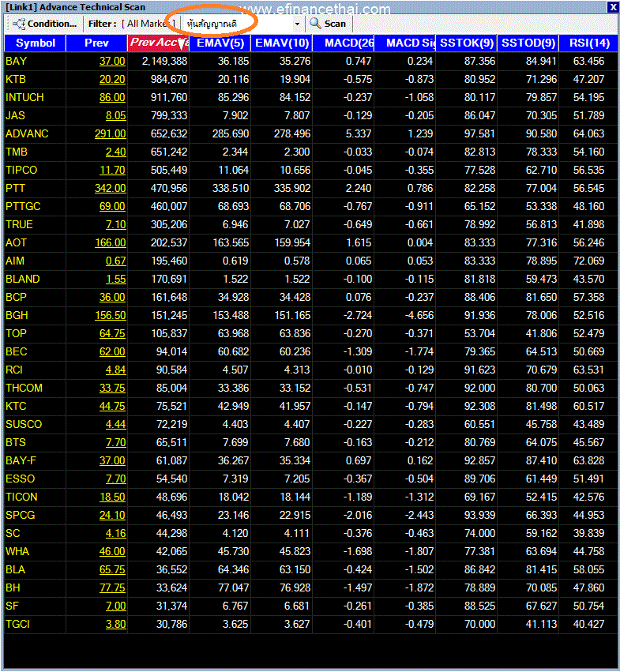Select the BLAND symbol
The width and height of the screenshot is (620, 672).
click(x=23, y=279)
